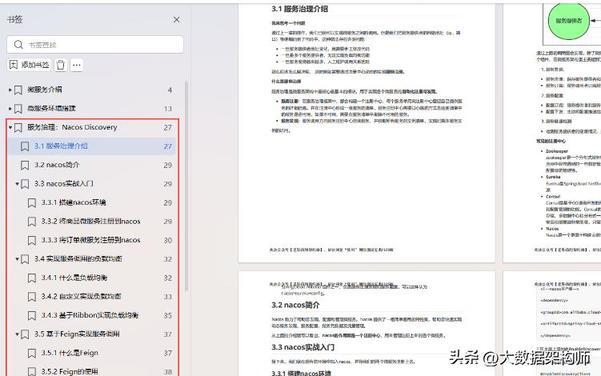
Task: Collapse the 服务治理 Nacos Discovery arrow
Action: point(10,127)
